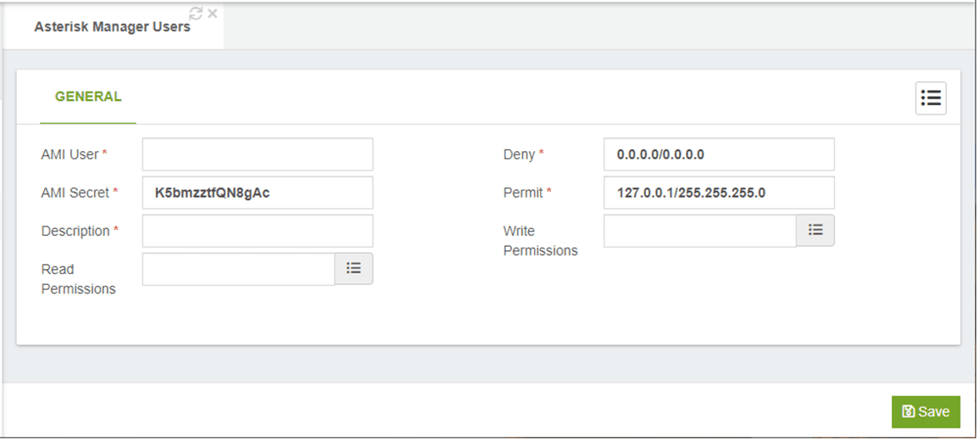Edit the Deny field value 0.0.0.0/0.0.0.0
The image size is (980, 442).
pyautogui.click(x=719, y=154)
